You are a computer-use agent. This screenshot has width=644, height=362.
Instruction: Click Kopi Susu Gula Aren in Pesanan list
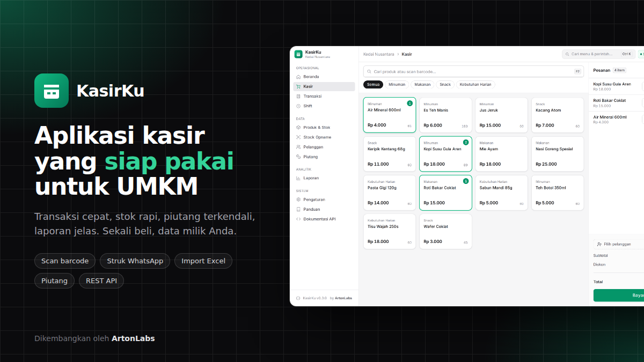612,84
